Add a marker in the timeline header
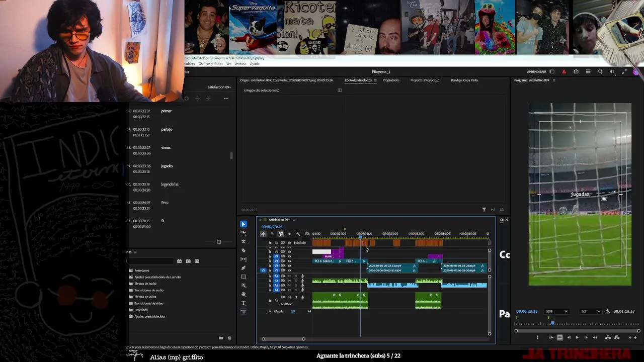This screenshot has height=362, width=644. (x=289, y=234)
